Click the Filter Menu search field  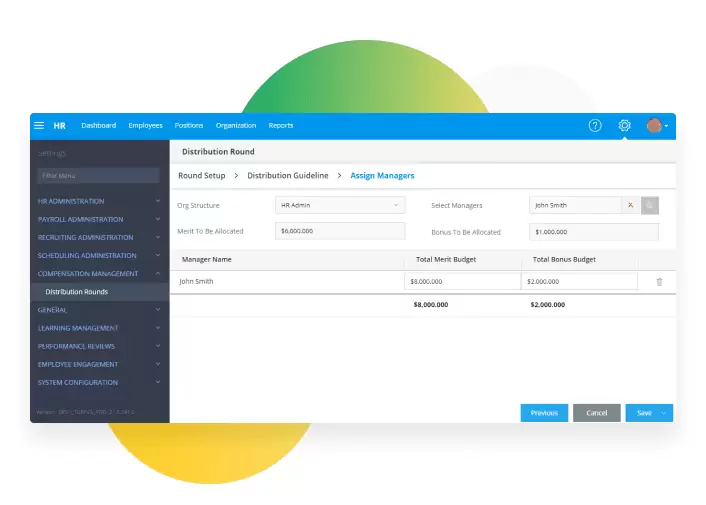pyautogui.click(x=99, y=176)
